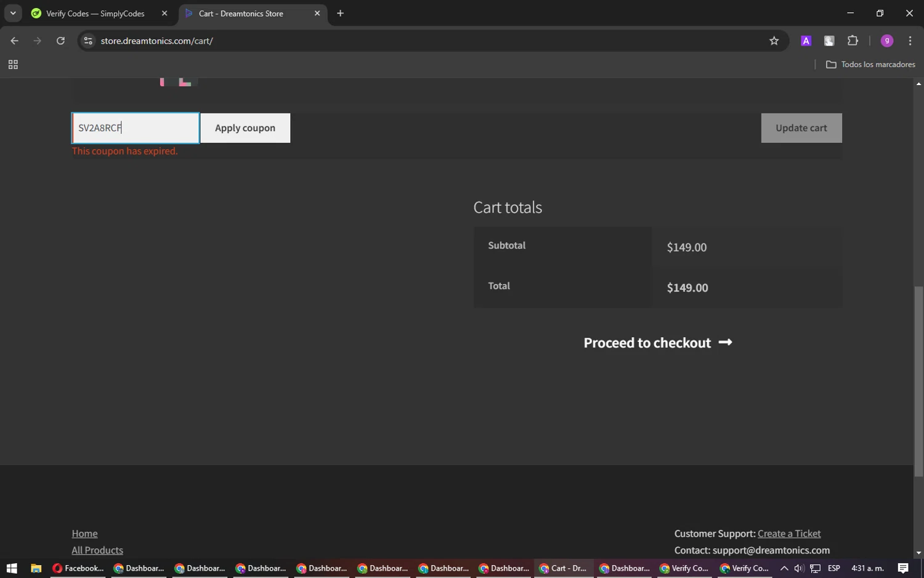Open the Windows Start menu

coord(12,568)
